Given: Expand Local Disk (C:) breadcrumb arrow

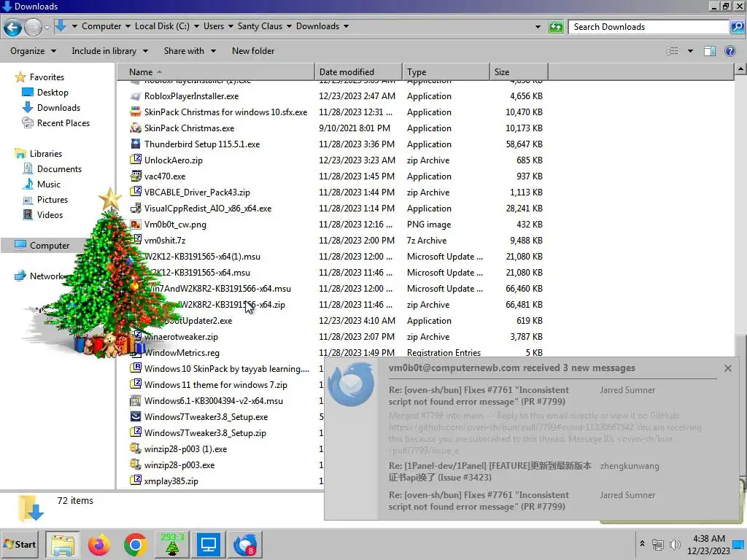Looking at the screenshot, I should pos(196,26).
